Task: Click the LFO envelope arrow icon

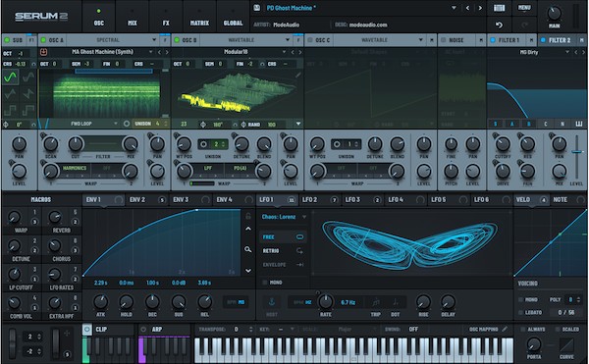Action: click(x=299, y=265)
